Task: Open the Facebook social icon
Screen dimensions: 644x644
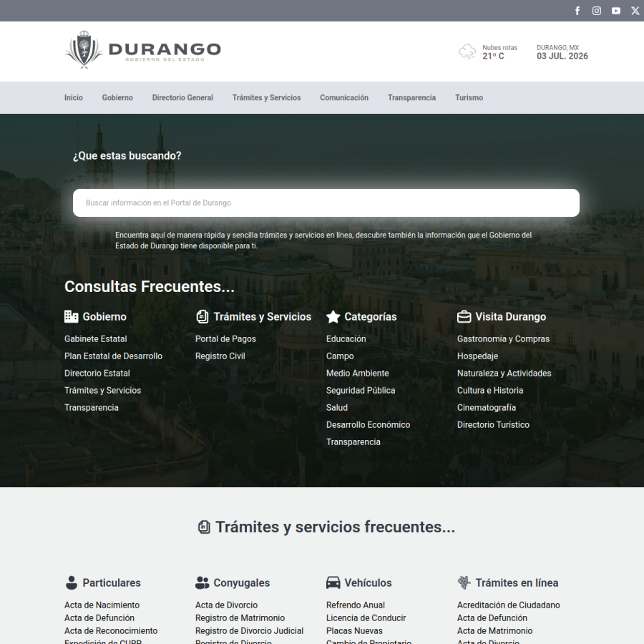Action: [x=577, y=11]
